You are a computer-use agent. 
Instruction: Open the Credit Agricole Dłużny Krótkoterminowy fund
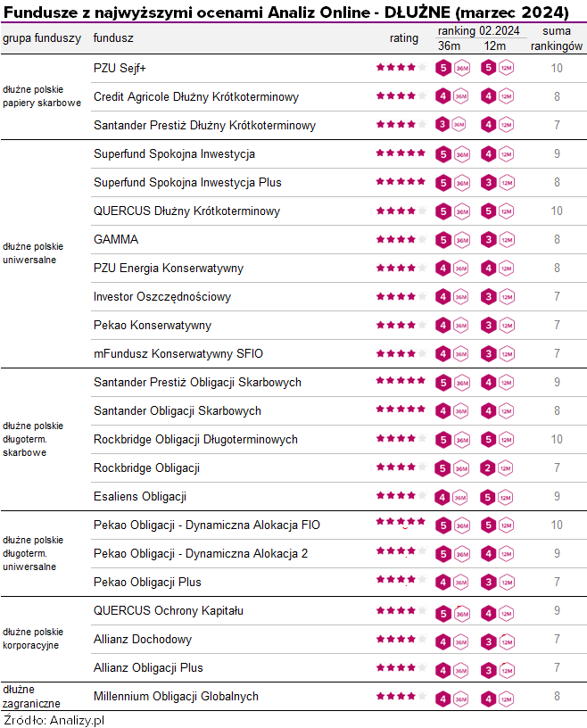click(195, 96)
